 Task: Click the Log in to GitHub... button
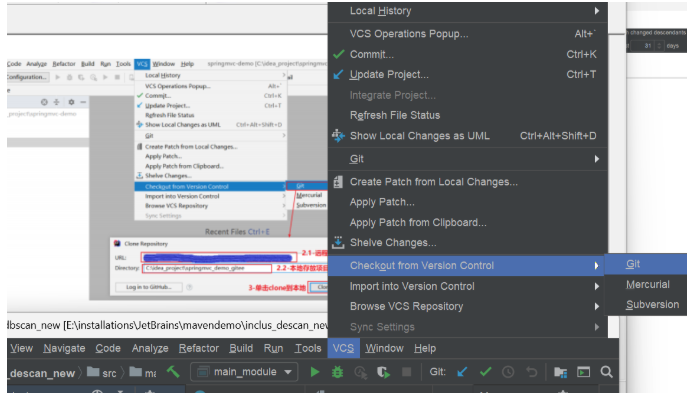149,287
